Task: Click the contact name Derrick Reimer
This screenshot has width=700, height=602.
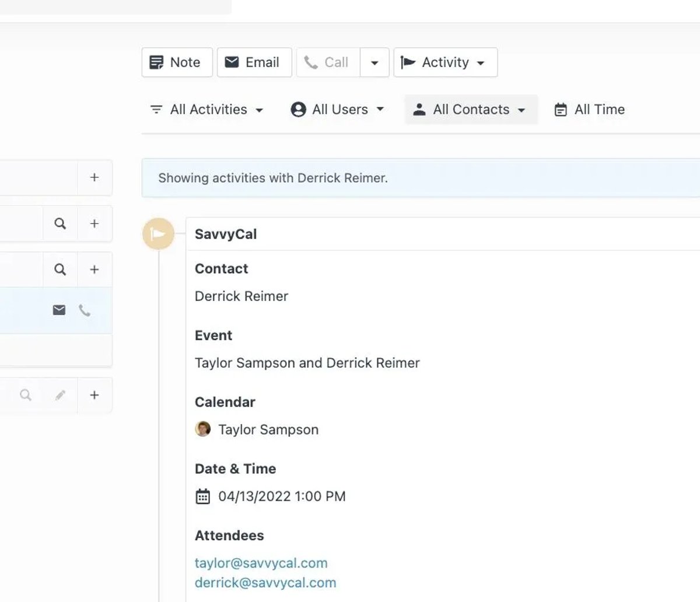Action: (x=242, y=296)
